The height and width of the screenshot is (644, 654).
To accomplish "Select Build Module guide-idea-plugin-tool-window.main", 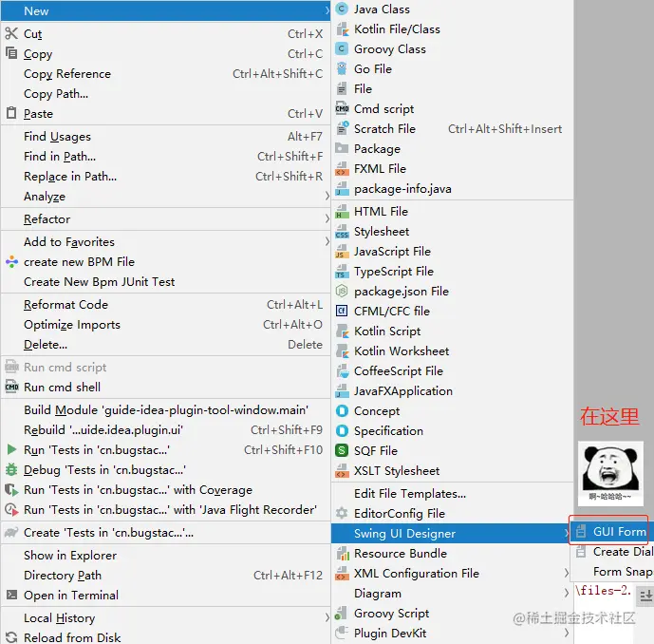I will coord(165,409).
